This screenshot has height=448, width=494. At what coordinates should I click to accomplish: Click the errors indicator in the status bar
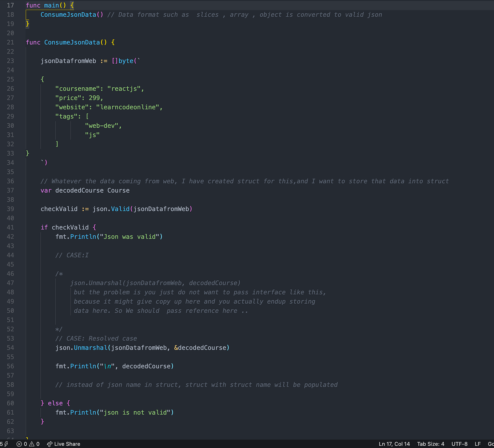(21, 444)
